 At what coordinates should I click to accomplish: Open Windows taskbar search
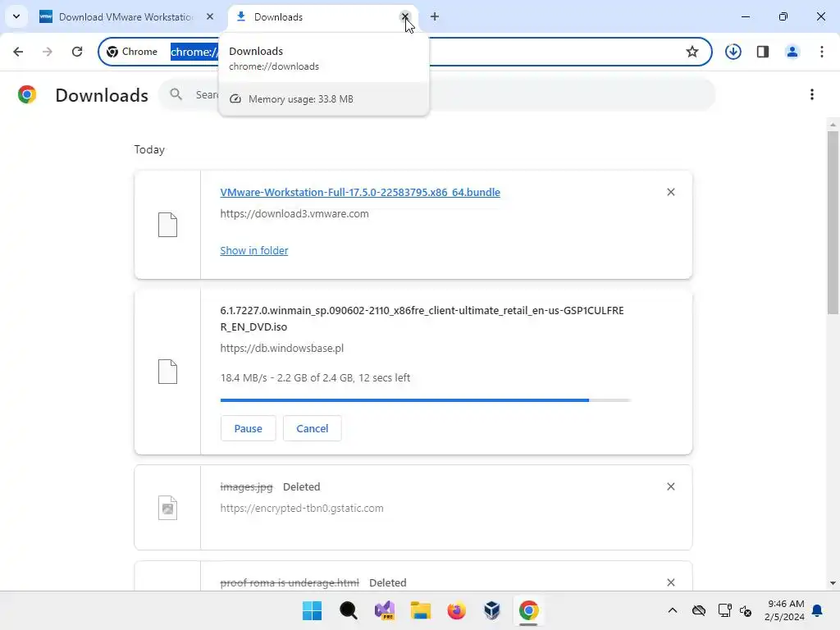tap(348, 610)
